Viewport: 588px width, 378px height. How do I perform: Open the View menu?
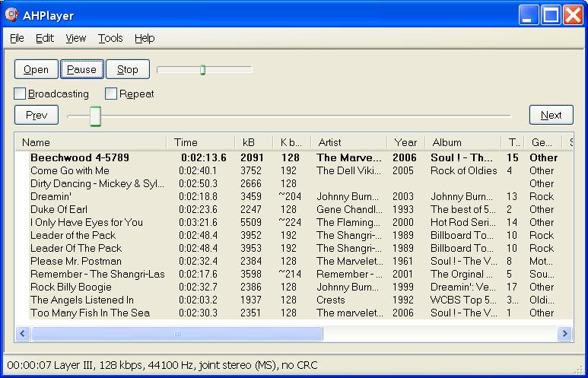[76, 38]
